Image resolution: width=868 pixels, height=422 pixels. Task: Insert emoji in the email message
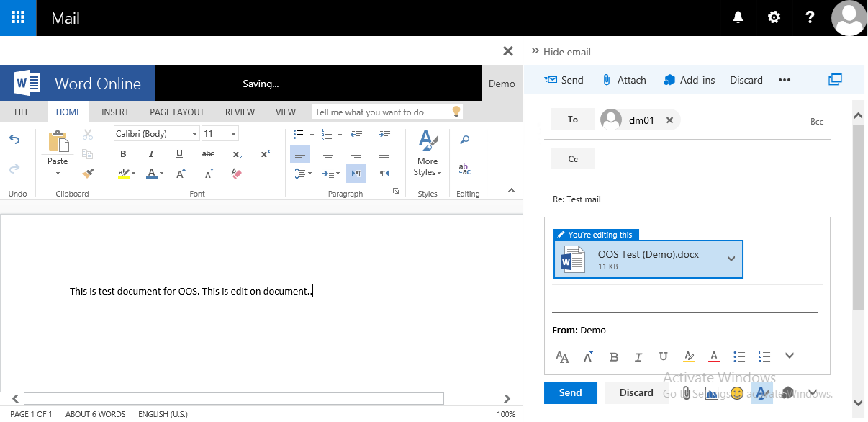pyautogui.click(x=736, y=393)
